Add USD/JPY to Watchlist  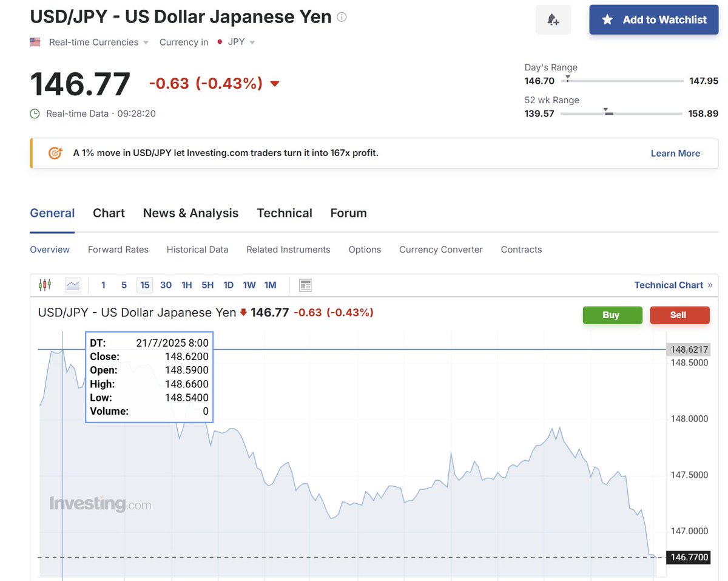[x=654, y=20]
